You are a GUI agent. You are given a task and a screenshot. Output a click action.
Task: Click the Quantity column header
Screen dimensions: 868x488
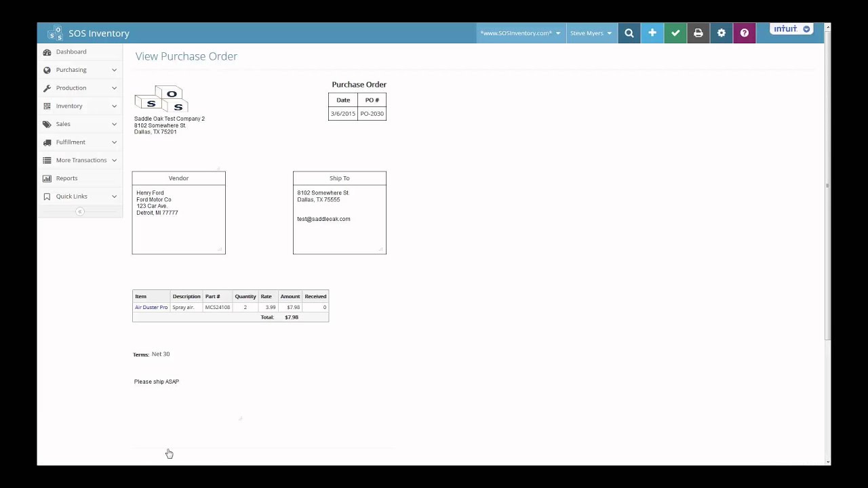pos(245,297)
